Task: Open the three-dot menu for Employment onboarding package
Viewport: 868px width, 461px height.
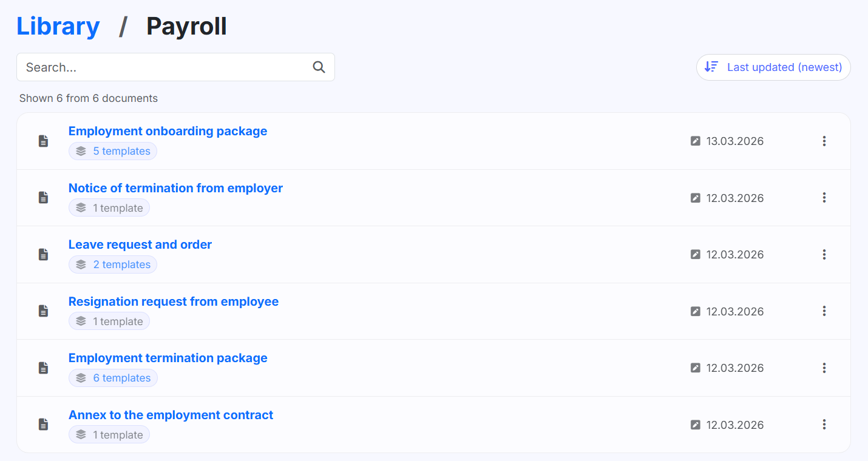Action: (824, 140)
